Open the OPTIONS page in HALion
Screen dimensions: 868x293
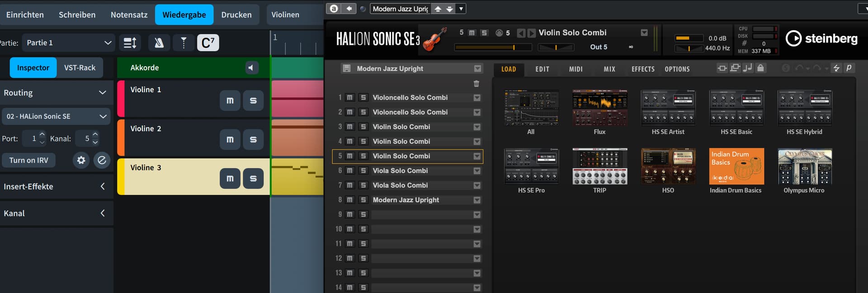tap(677, 69)
